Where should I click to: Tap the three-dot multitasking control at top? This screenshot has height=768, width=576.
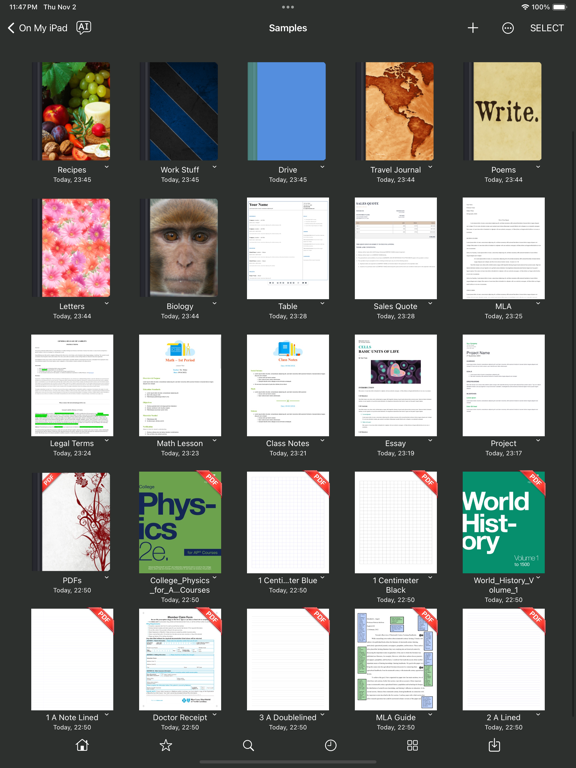[288, 7]
